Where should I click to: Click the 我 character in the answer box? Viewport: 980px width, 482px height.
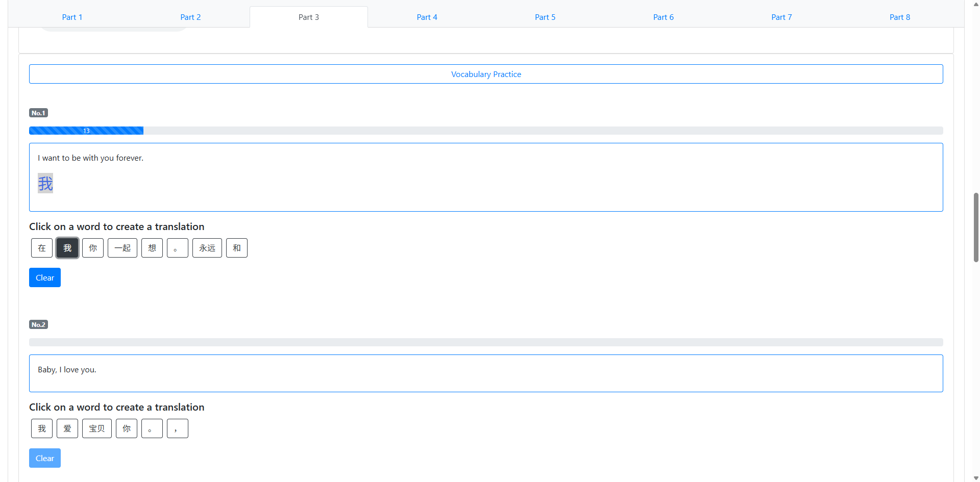[45, 183]
